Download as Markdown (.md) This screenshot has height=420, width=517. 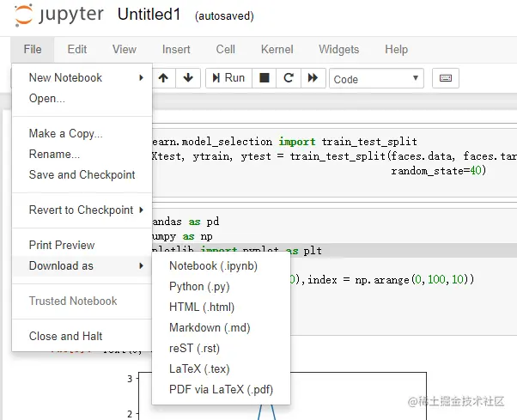pos(221,328)
